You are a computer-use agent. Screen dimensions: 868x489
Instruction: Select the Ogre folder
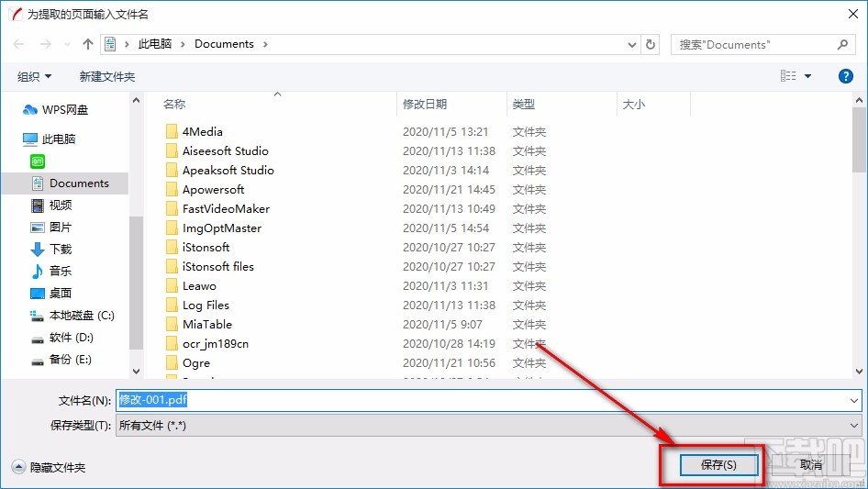188,363
